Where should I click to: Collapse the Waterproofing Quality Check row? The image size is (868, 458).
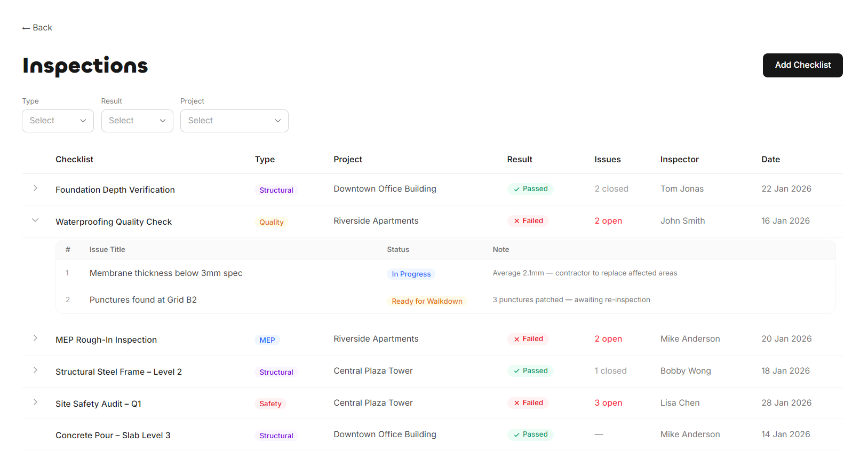tap(35, 220)
